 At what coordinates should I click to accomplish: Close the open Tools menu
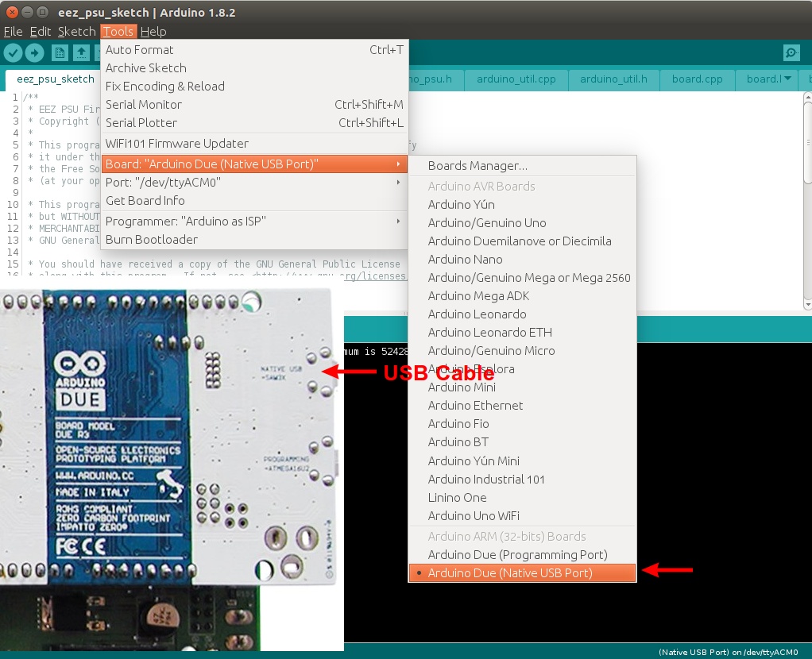point(118,32)
